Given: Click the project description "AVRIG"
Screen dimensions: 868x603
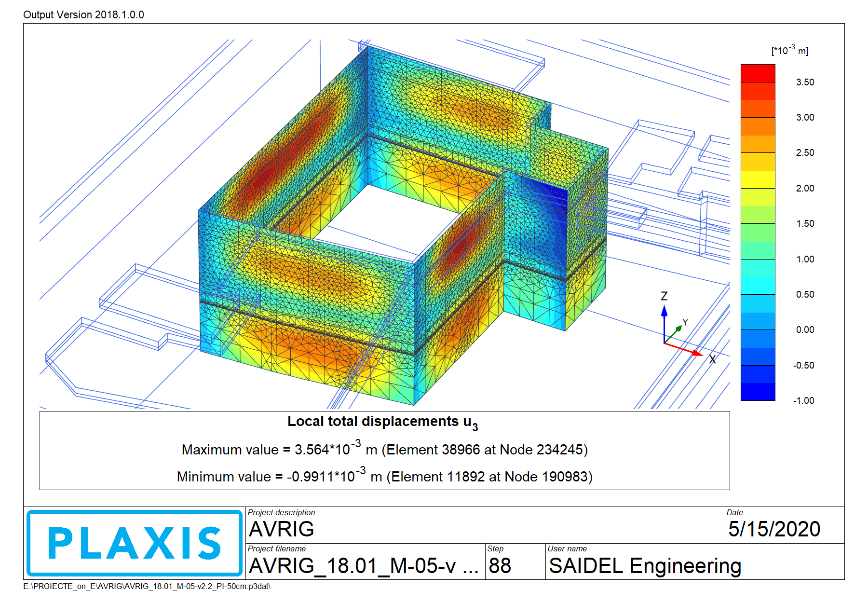Looking at the screenshot, I should click(282, 529).
